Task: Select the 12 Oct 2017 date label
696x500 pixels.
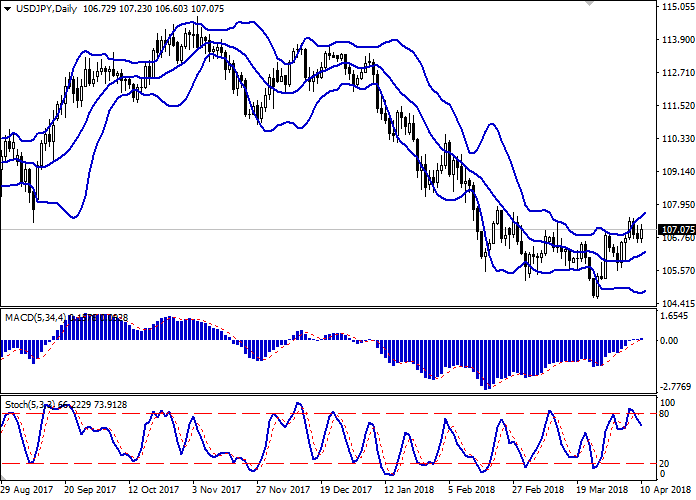Action: [x=157, y=491]
